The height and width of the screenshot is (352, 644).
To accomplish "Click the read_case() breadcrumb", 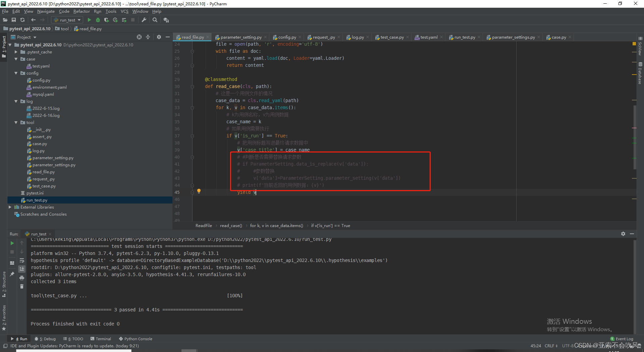I will click(x=231, y=226).
